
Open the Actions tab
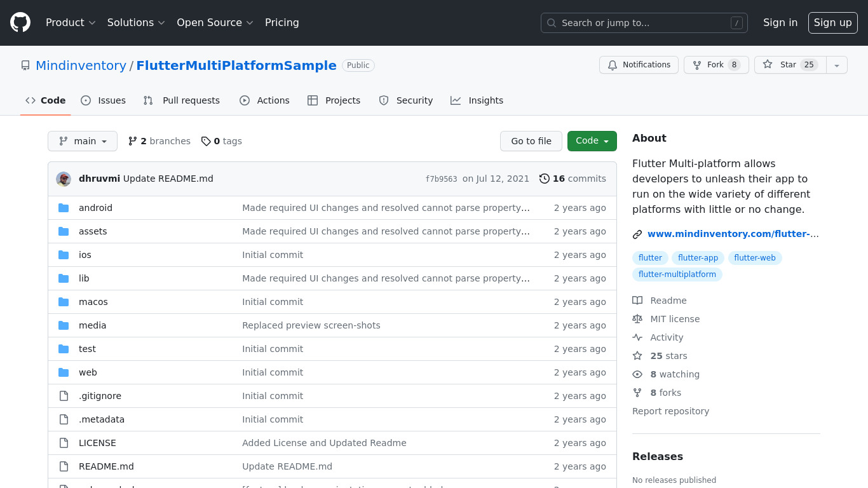(264, 100)
